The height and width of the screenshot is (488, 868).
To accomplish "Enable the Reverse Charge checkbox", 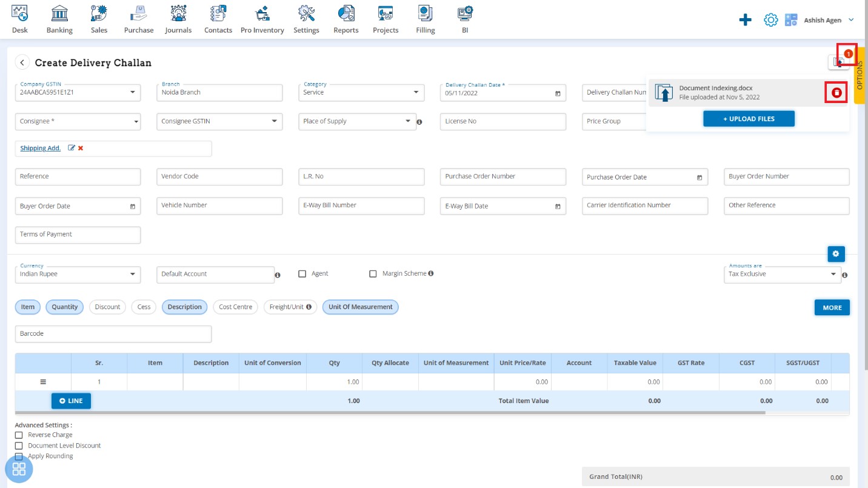I will (19, 435).
